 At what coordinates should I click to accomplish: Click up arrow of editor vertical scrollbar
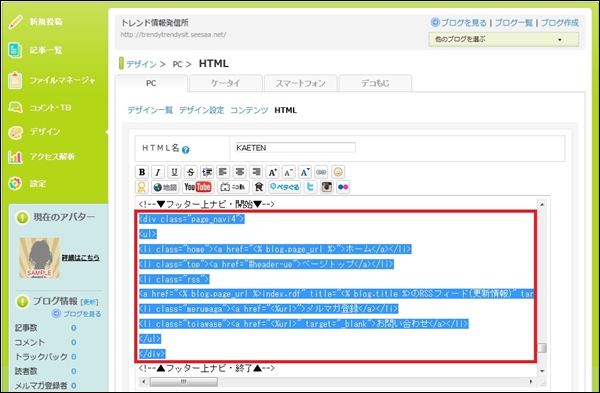tap(542, 205)
